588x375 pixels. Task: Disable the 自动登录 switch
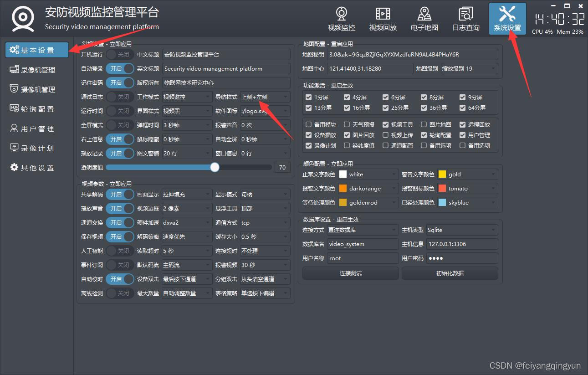(x=120, y=68)
